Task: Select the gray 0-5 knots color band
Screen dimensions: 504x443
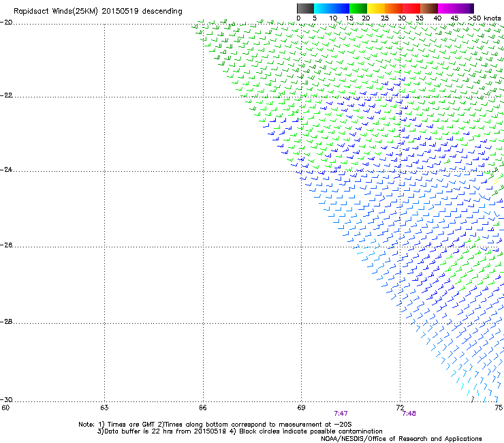Action: (305, 8)
